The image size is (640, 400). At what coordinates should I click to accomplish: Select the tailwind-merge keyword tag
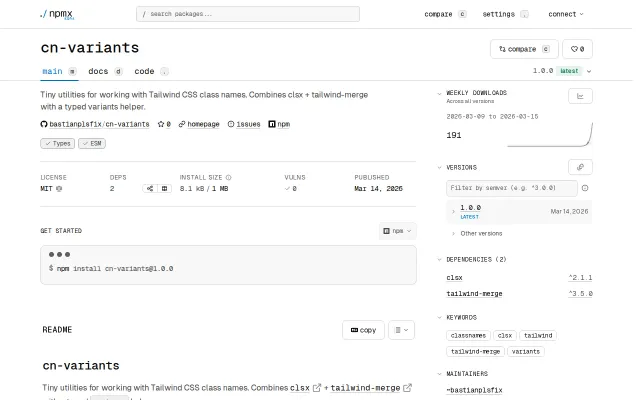pyautogui.click(x=476, y=351)
